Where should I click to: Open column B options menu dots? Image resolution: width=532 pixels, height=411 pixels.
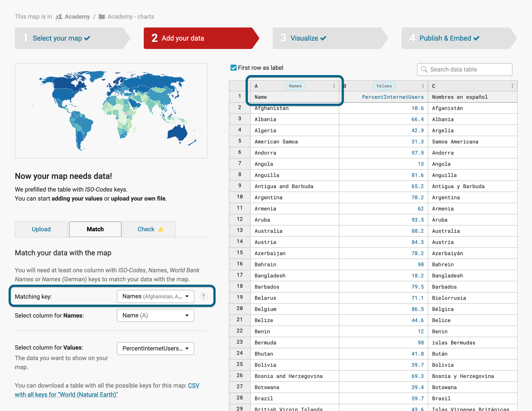(423, 86)
